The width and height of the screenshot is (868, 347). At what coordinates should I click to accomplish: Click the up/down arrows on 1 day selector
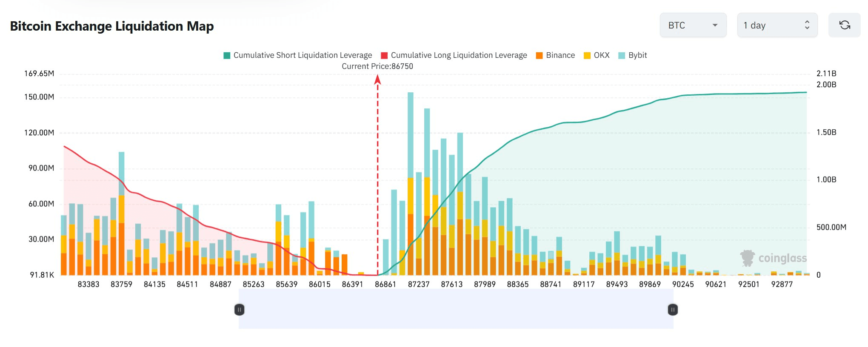[807, 25]
